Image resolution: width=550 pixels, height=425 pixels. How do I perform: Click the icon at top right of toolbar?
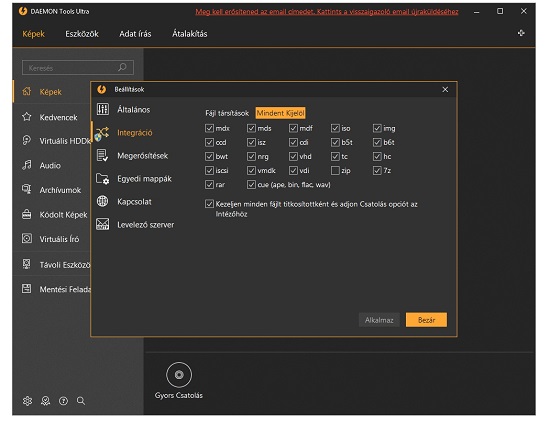(521, 33)
